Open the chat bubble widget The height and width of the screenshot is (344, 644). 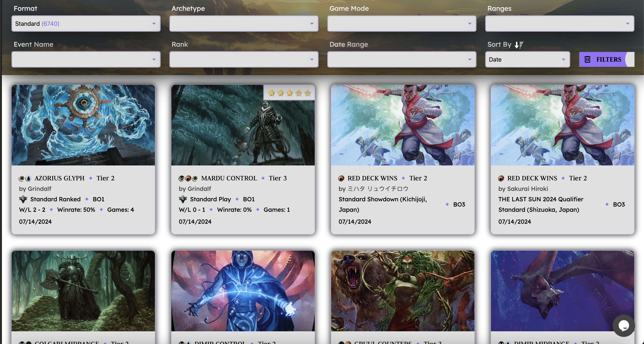623,325
